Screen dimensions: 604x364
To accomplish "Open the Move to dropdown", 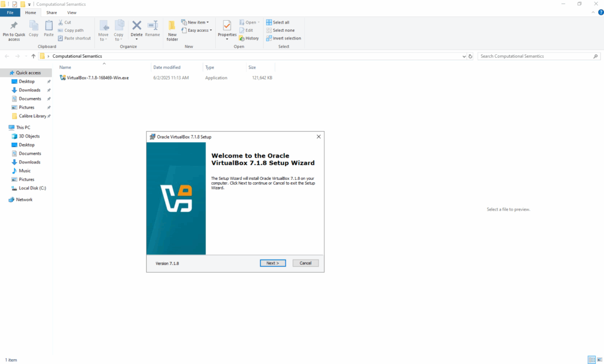I will click(103, 31).
